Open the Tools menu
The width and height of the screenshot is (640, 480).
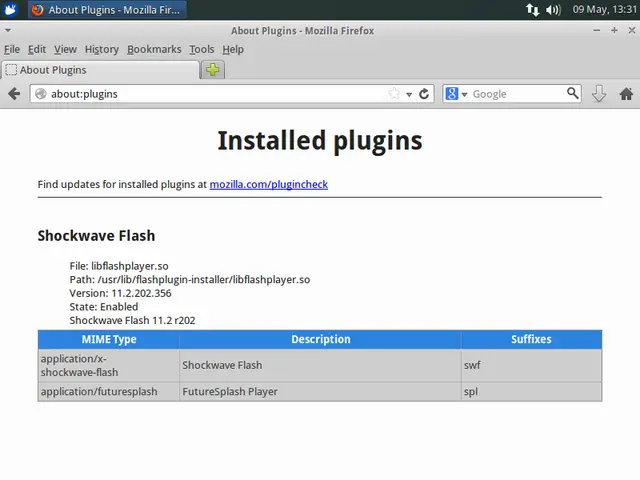coord(202,49)
